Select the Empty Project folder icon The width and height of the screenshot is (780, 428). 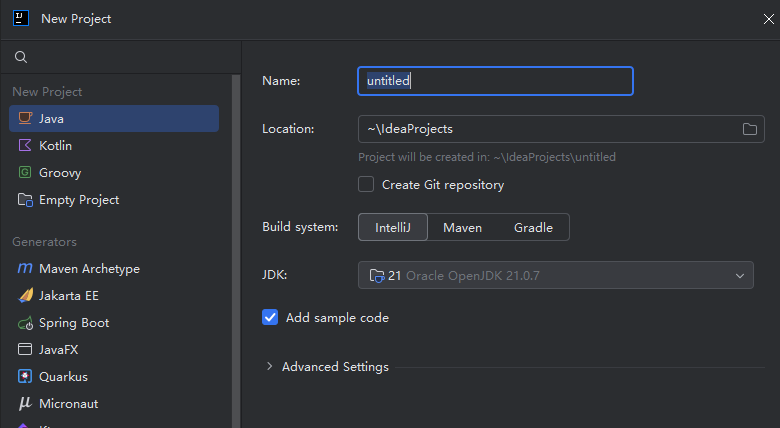pos(25,200)
